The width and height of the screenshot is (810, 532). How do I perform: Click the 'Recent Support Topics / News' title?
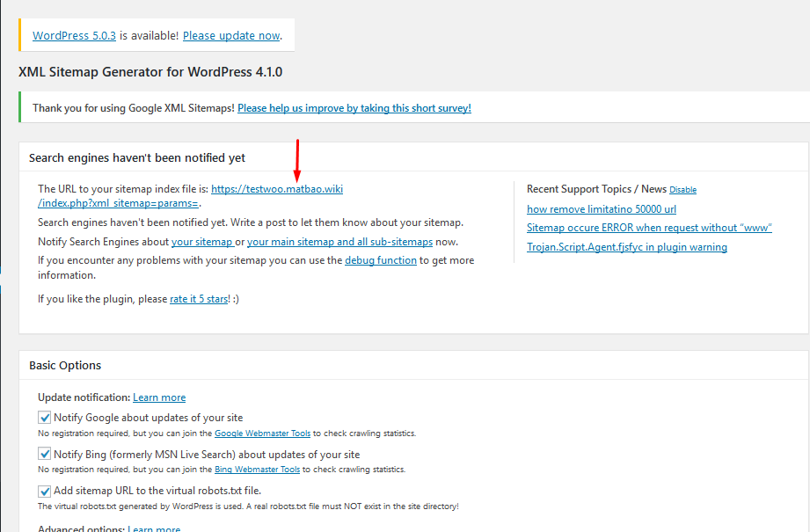point(596,189)
